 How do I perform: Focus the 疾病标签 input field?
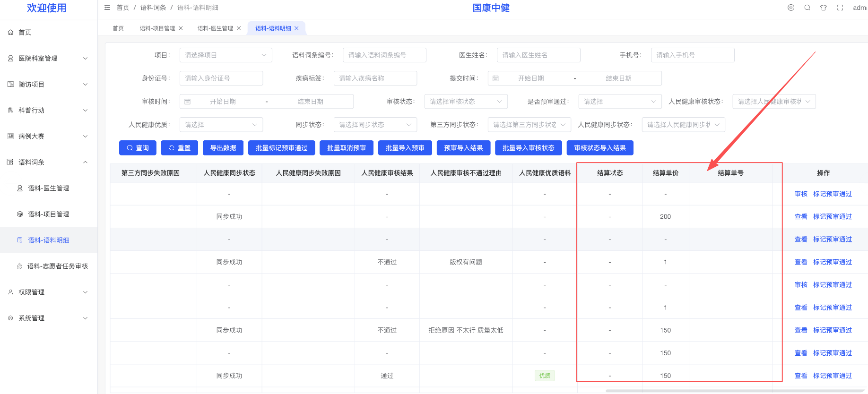pyautogui.click(x=375, y=78)
